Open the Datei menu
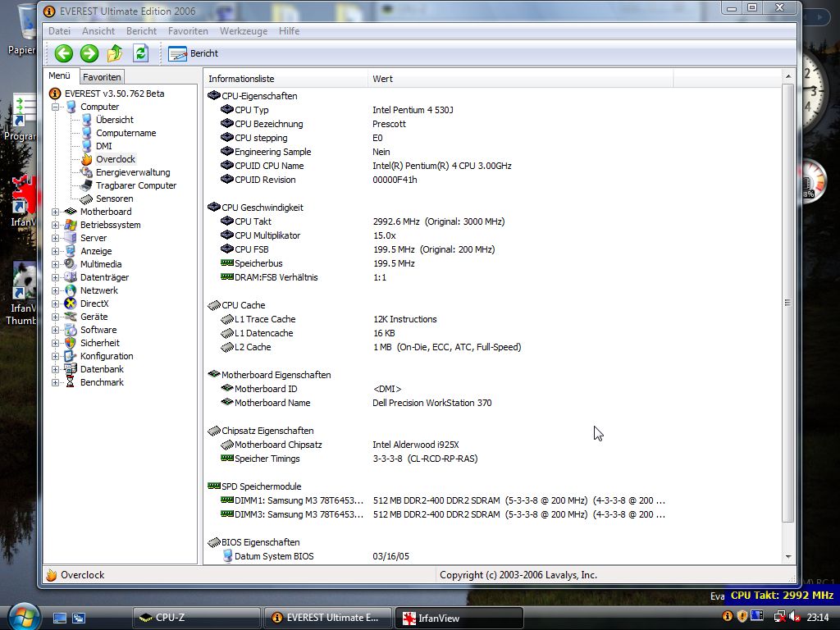840x630 pixels. coord(59,31)
